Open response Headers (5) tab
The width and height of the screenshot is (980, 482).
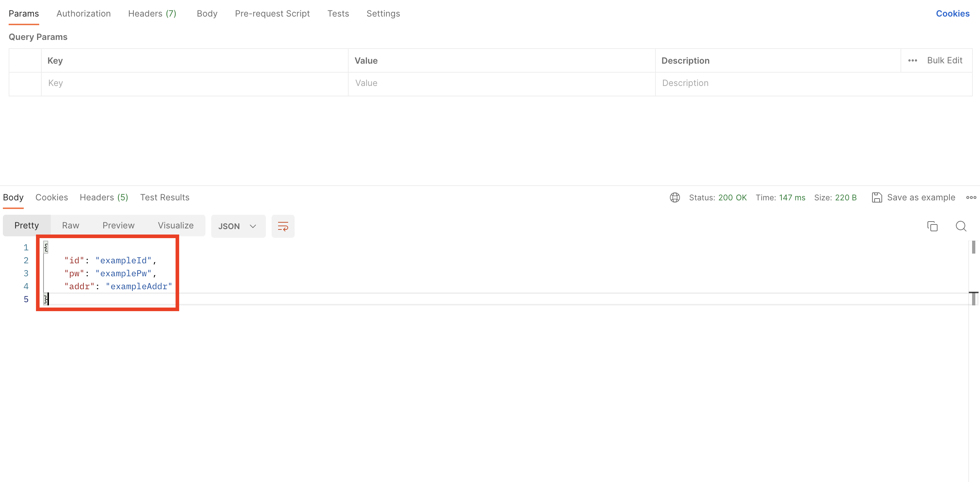[104, 197]
